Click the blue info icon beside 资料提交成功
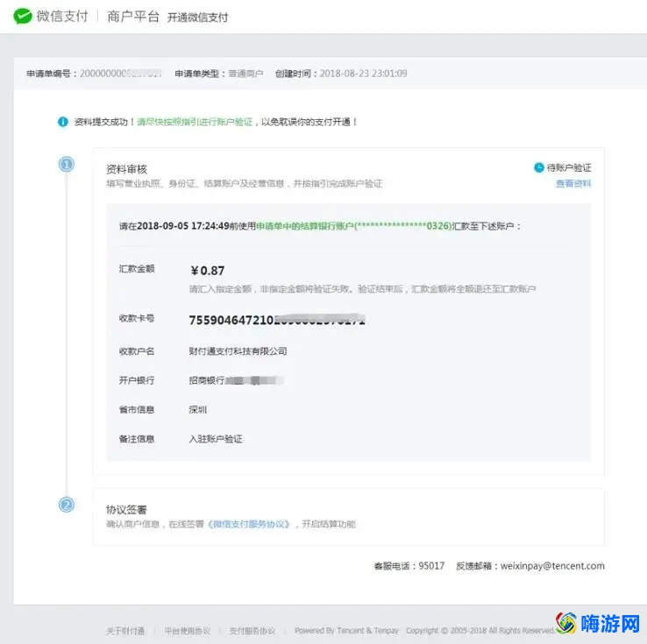The height and width of the screenshot is (644, 647). click(63, 122)
